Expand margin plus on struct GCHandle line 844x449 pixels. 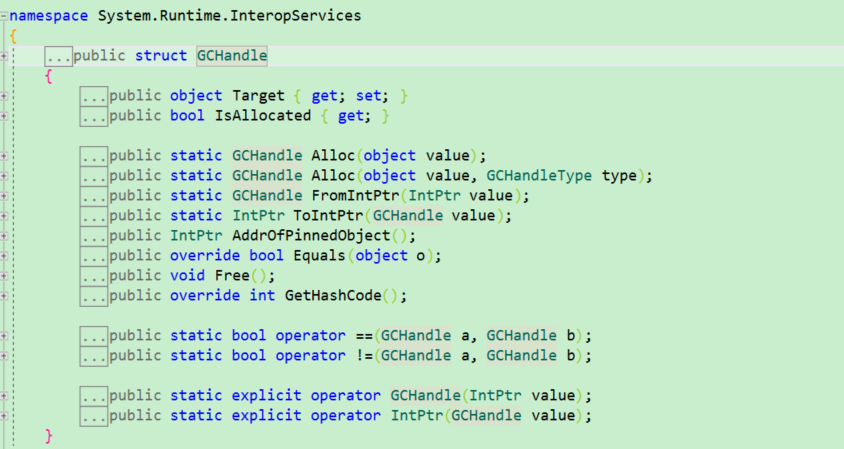click(3, 56)
